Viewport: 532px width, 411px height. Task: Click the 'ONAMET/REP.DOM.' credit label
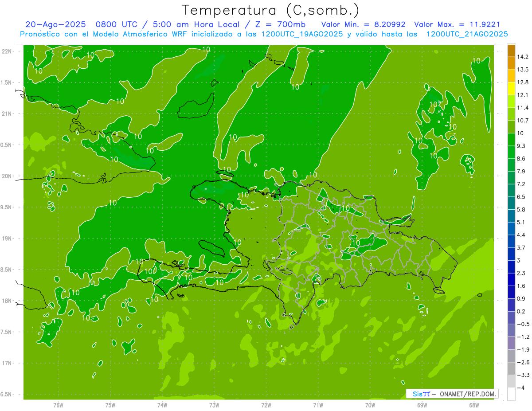469,394
